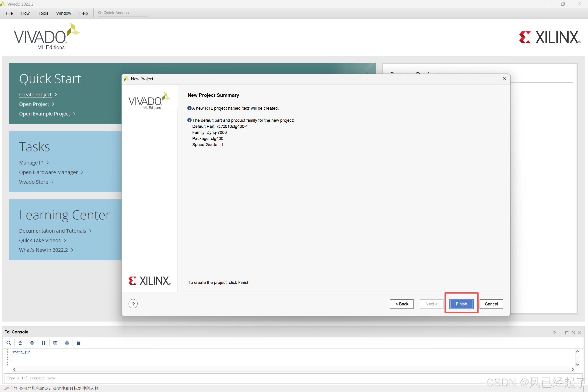This screenshot has height=392, width=588.
Task: Open the Open Hardware Manager link
Action: 49,172
